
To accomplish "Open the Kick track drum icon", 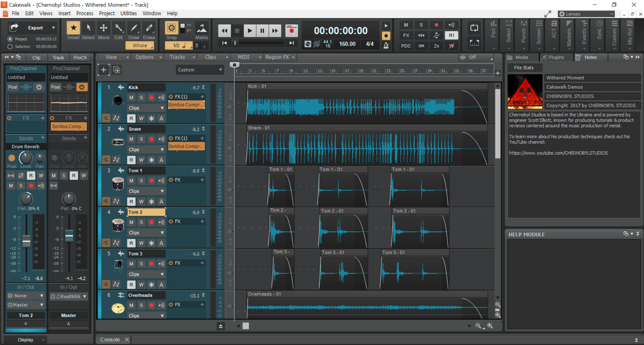I will point(118,101).
